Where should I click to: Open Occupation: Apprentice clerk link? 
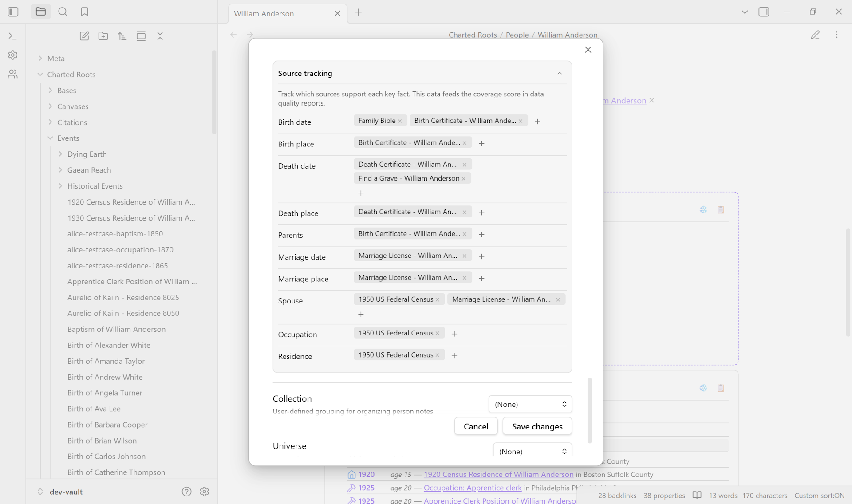coord(473,488)
